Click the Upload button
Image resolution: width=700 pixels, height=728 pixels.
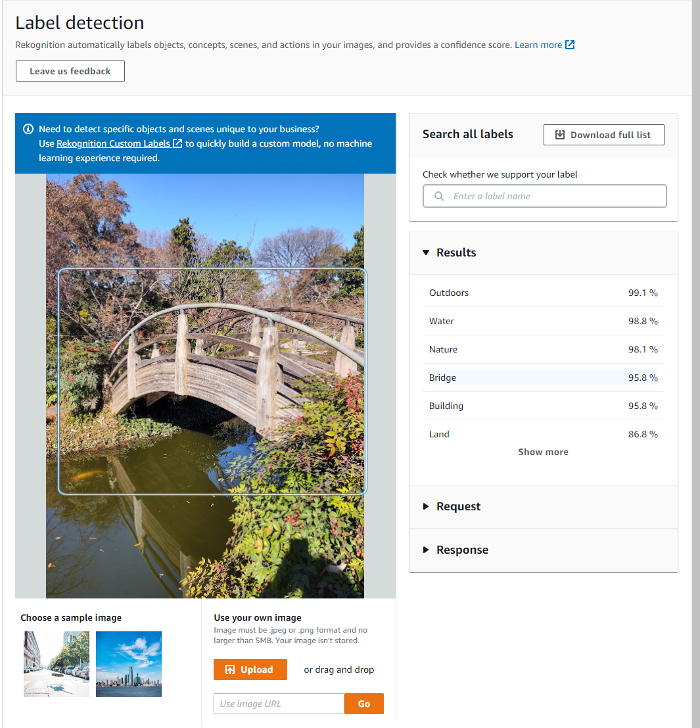click(x=250, y=669)
